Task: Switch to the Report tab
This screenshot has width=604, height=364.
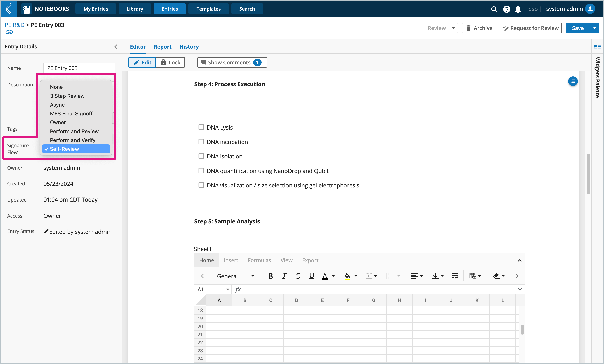Action: pos(162,46)
